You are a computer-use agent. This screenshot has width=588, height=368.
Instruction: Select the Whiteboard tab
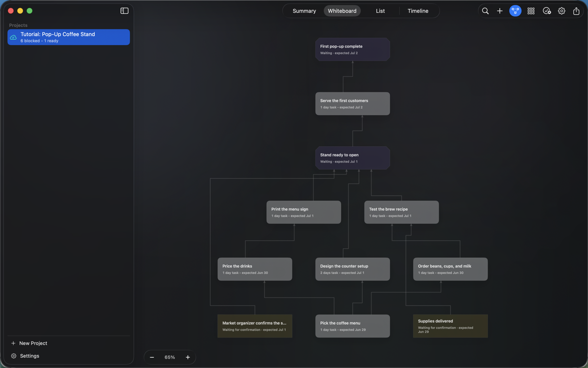coord(342,11)
